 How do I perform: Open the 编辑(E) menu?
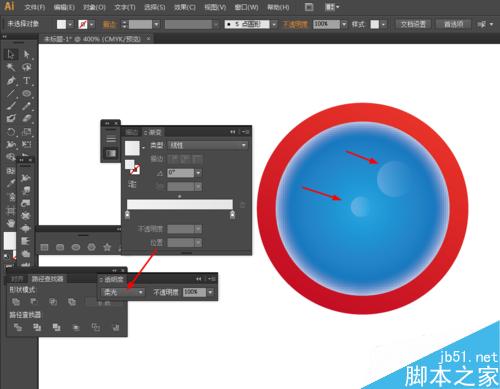point(64,7)
